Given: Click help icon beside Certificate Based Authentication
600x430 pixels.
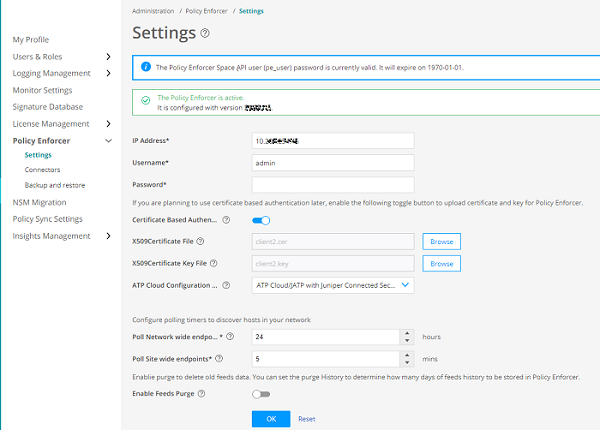Looking at the screenshot, I should 225,220.
